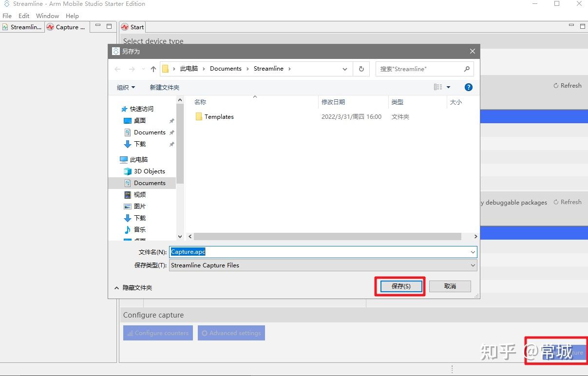Screen dimensions: 588x376
Task: Click the change-view layout icon in dialog toolbar
Action: point(437,87)
